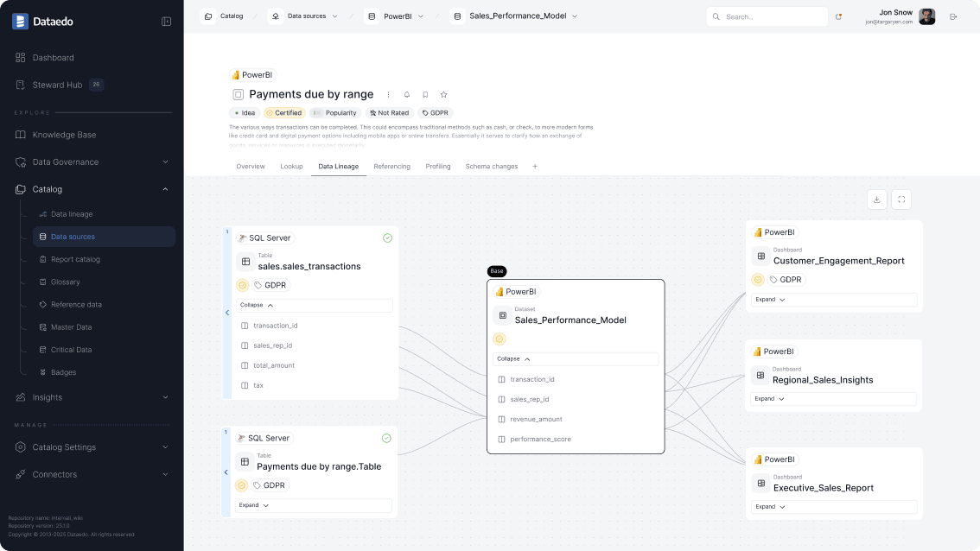Download the lineage diagram using export icon
The height and width of the screenshot is (551, 980).
[x=876, y=199]
